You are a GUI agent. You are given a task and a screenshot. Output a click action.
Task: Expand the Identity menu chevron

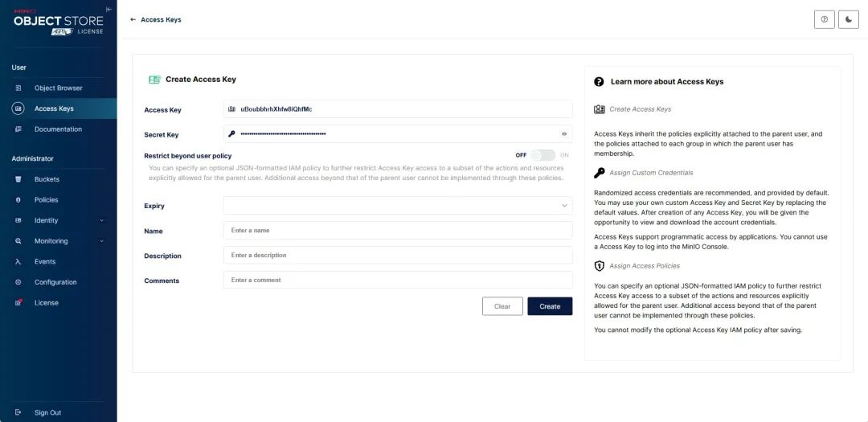pyautogui.click(x=101, y=220)
